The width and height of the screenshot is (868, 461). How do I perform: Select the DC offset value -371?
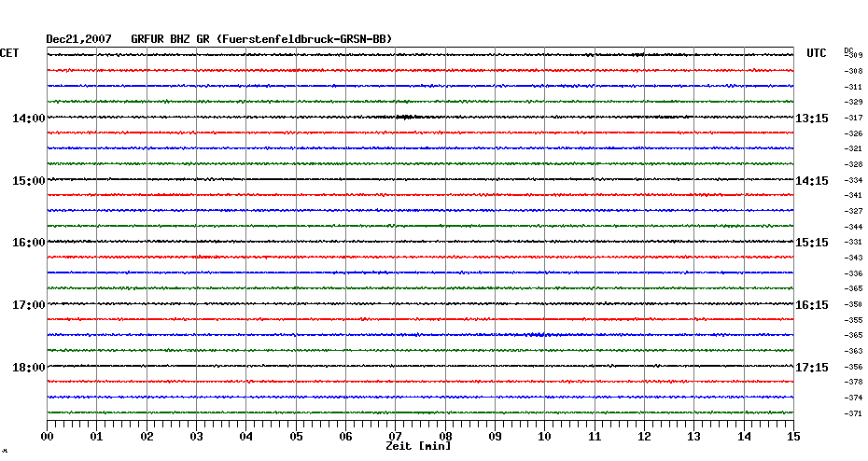854,413
